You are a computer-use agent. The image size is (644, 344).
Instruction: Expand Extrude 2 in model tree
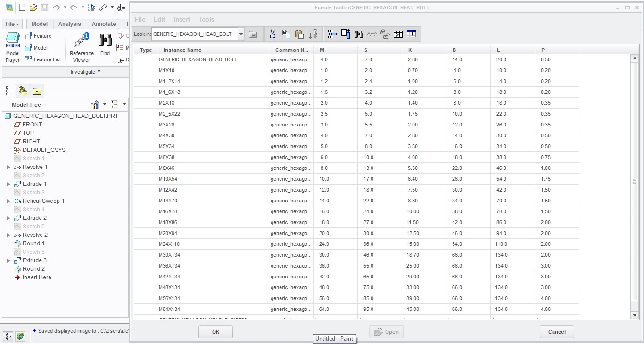(x=8, y=218)
